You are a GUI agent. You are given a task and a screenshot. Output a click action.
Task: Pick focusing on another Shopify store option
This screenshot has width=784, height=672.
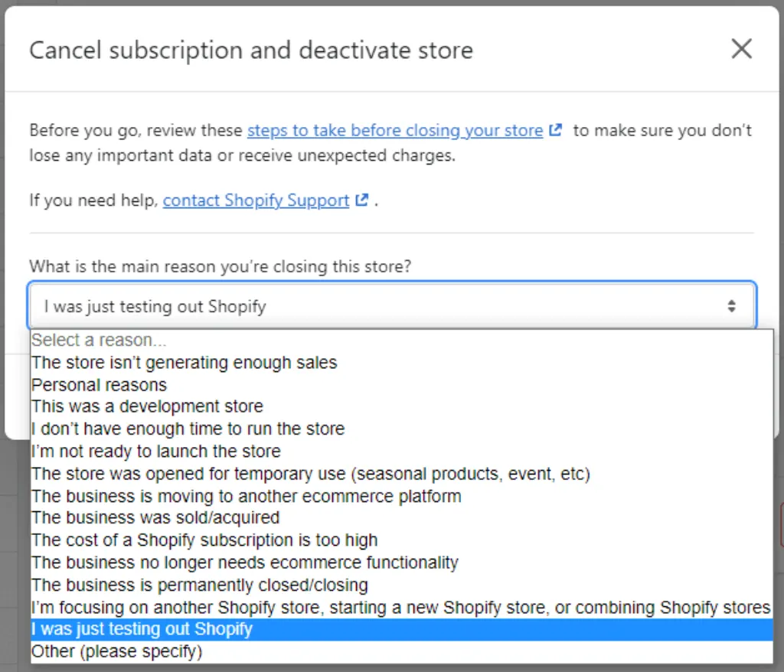401,608
